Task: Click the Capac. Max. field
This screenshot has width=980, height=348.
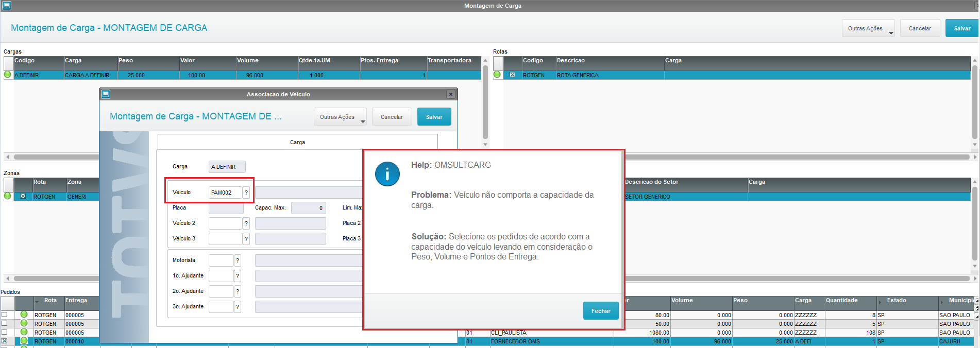Action: pos(308,208)
